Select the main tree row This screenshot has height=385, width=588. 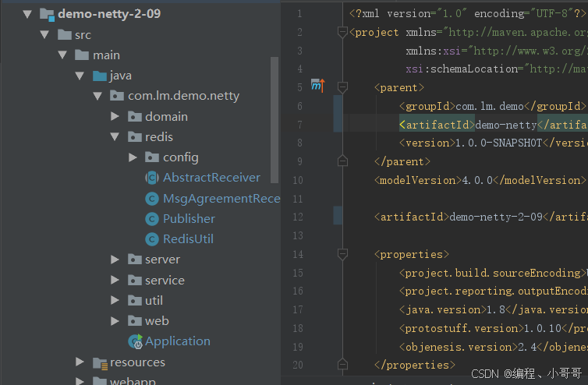[140, 55]
